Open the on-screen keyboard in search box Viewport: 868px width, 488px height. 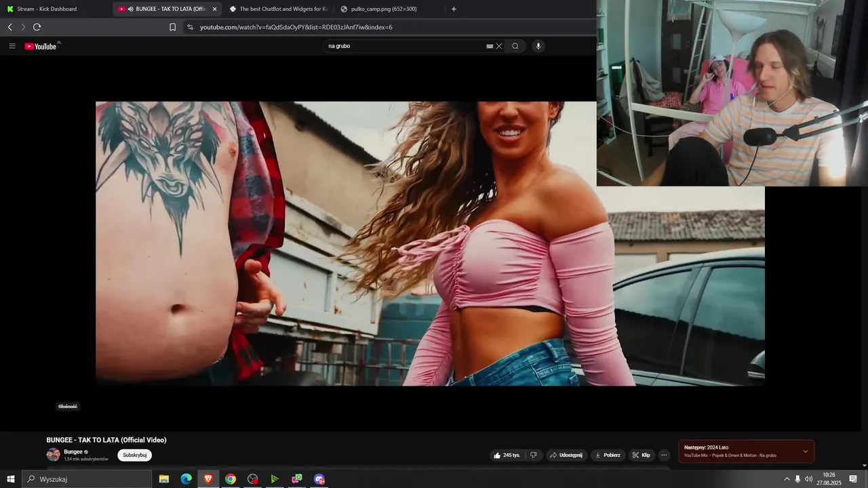tap(490, 46)
